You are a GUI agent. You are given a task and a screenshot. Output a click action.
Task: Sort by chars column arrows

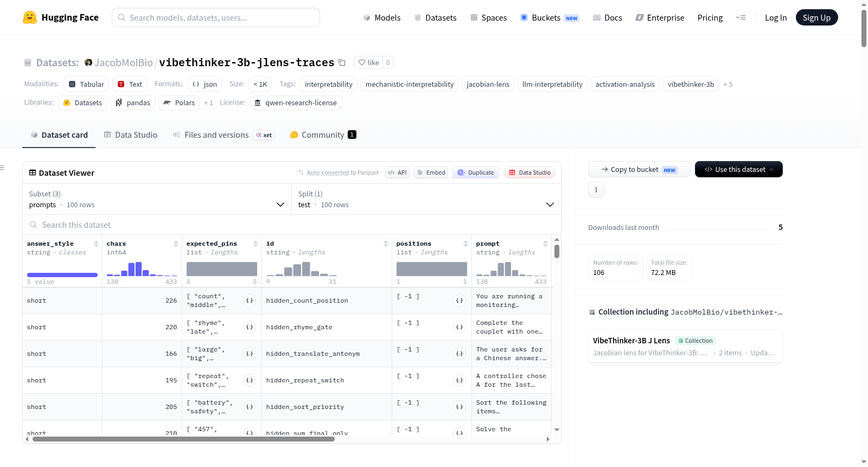(176, 244)
